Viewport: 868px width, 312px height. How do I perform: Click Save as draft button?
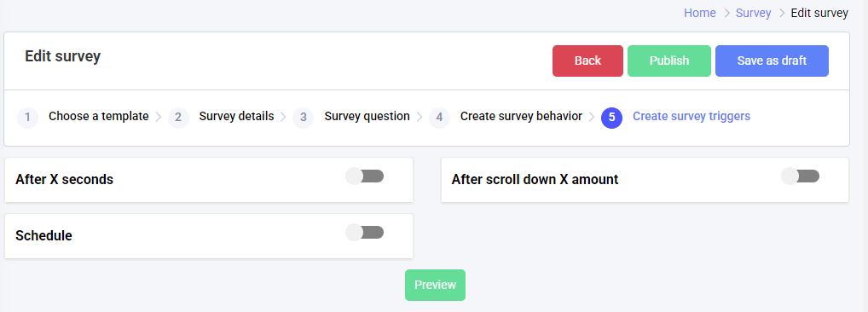(772, 61)
